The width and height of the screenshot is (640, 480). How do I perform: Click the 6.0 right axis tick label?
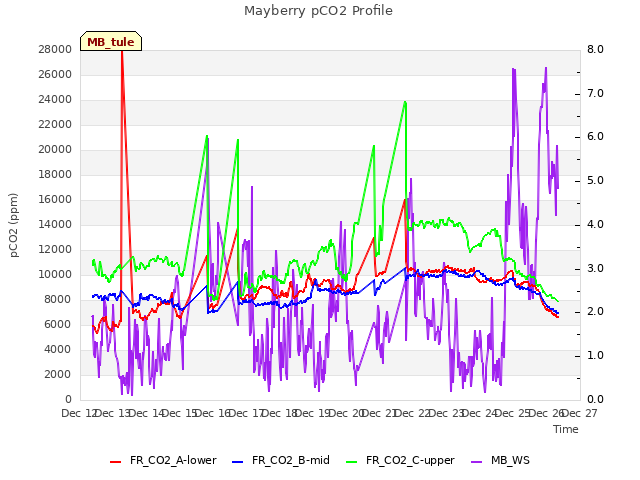(595, 137)
